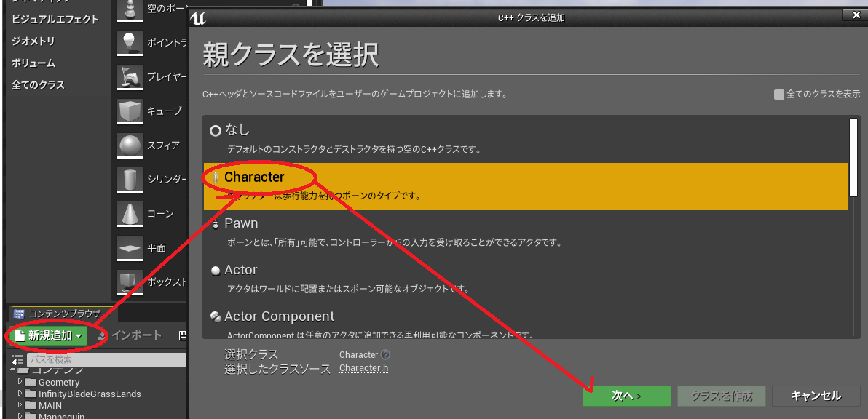This screenshot has width=868, height=419.
Task: Click the Unreal Engine logo in dialog title bar
Action: pos(198,18)
